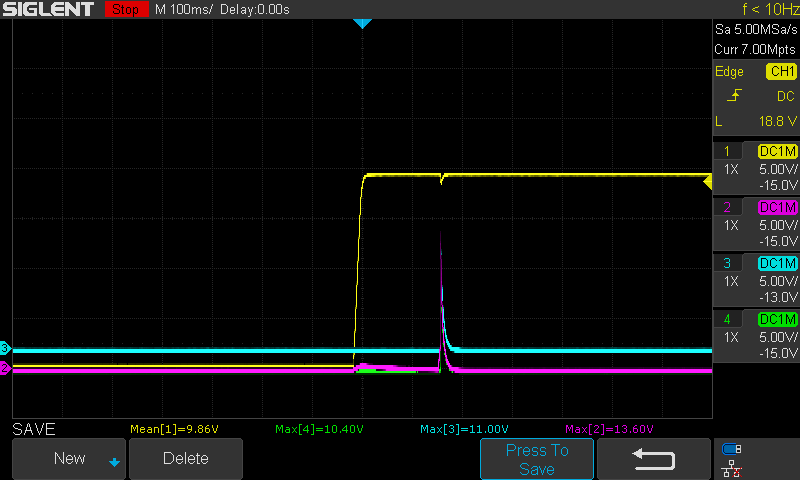The image size is (800, 480).
Task: Click the yellow channel 1 DC1M badge
Action: point(778,151)
